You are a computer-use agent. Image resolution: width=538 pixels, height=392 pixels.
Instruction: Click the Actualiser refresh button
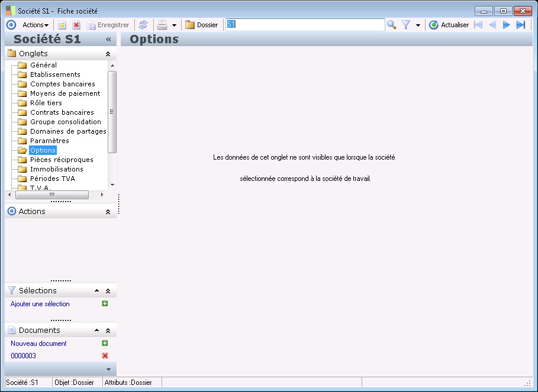coord(449,25)
